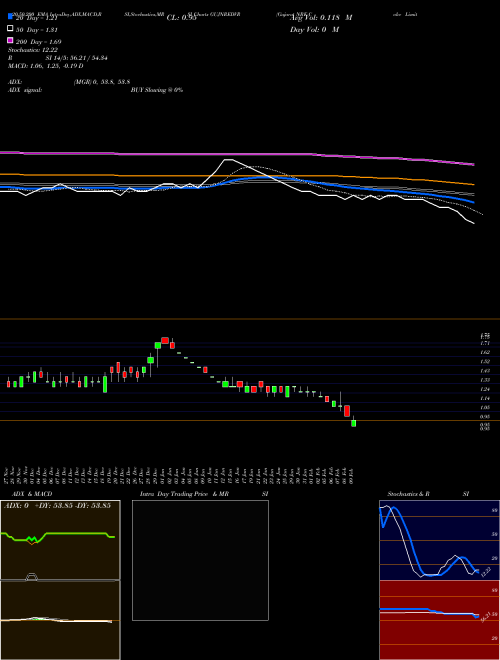The height and width of the screenshot is (660, 500).
Task: Click the 'BUY Slowing @ 0%' signal text
Action: click(157, 90)
